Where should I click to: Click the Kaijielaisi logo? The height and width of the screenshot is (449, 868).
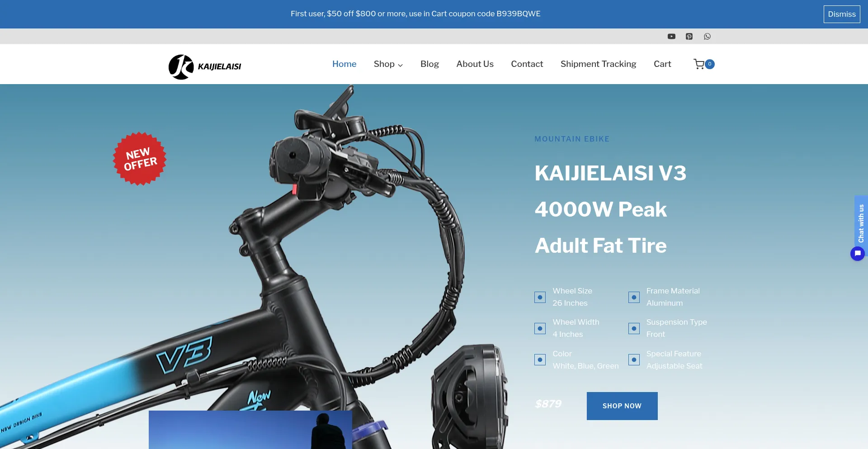205,67
